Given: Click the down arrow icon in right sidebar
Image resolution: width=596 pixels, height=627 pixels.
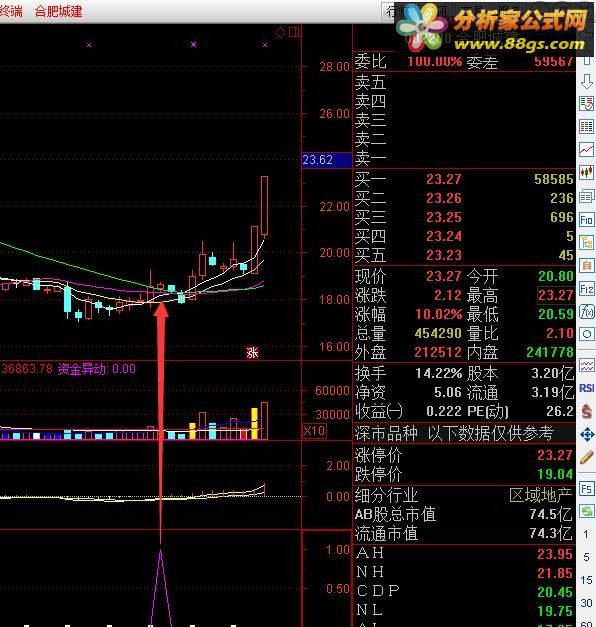Looking at the screenshot, I should coord(586,81).
